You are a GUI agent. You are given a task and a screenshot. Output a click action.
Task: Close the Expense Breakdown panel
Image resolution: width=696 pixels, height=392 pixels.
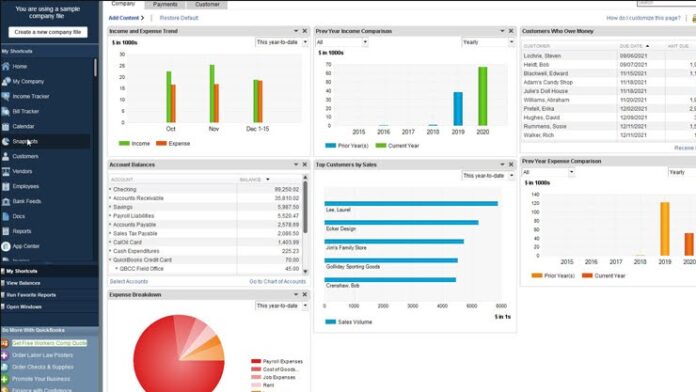[x=305, y=295]
